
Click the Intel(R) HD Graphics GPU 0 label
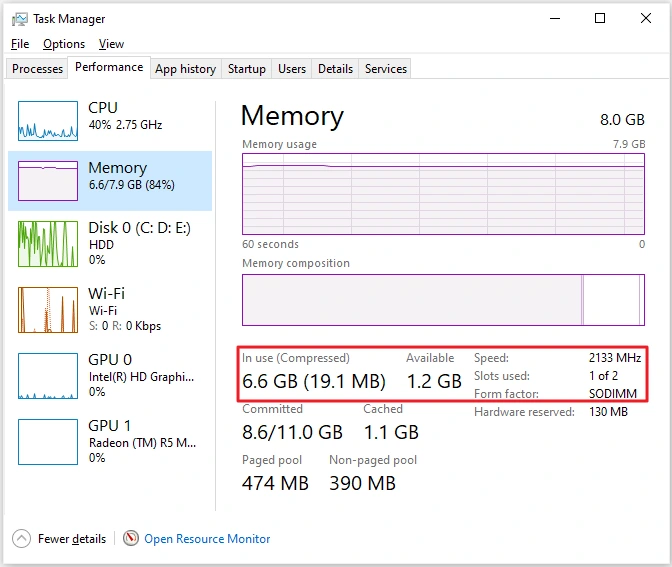pyautogui.click(x=141, y=375)
